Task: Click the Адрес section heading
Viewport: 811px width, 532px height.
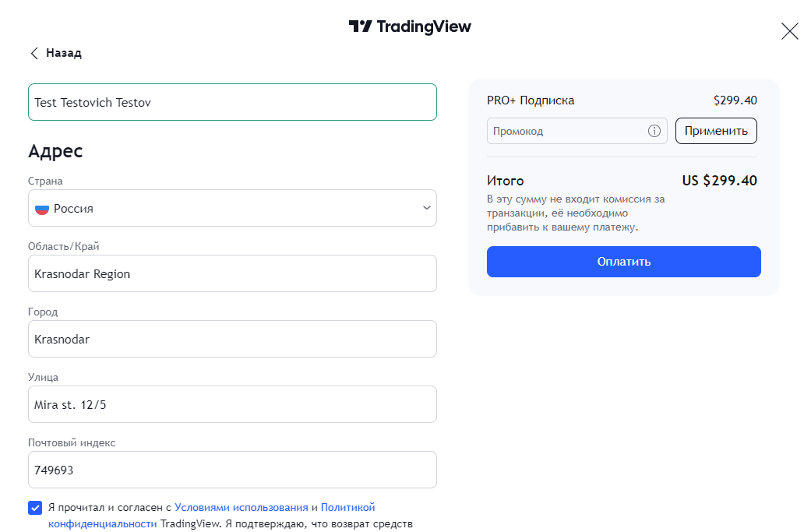Action: (x=55, y=151)
